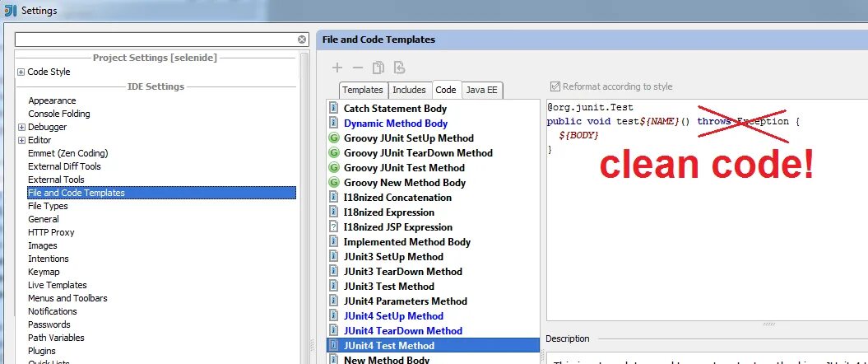Click the JUnit3 SetUp Method file icon

pyautogui.click(x=333, y=256)
